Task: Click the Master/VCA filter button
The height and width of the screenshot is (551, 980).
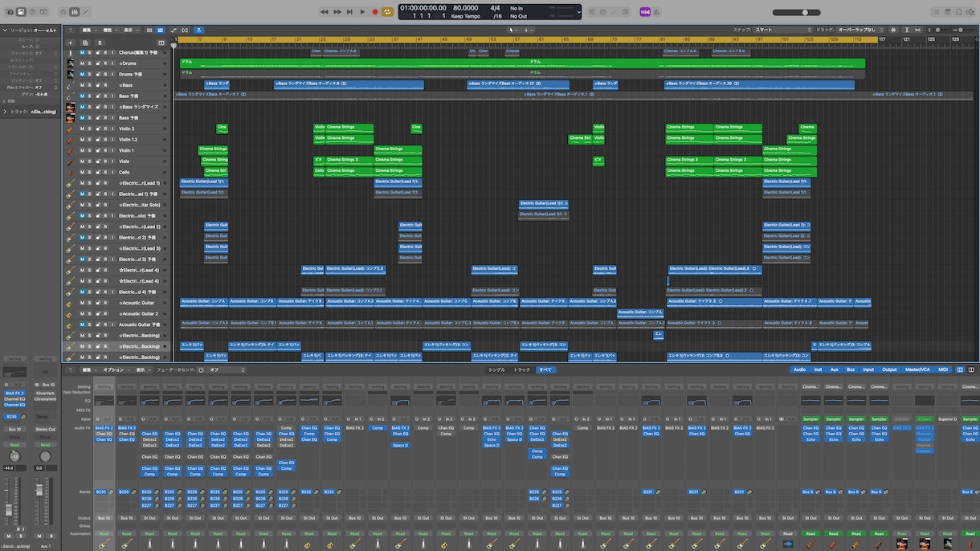Action: click(918, 370)
